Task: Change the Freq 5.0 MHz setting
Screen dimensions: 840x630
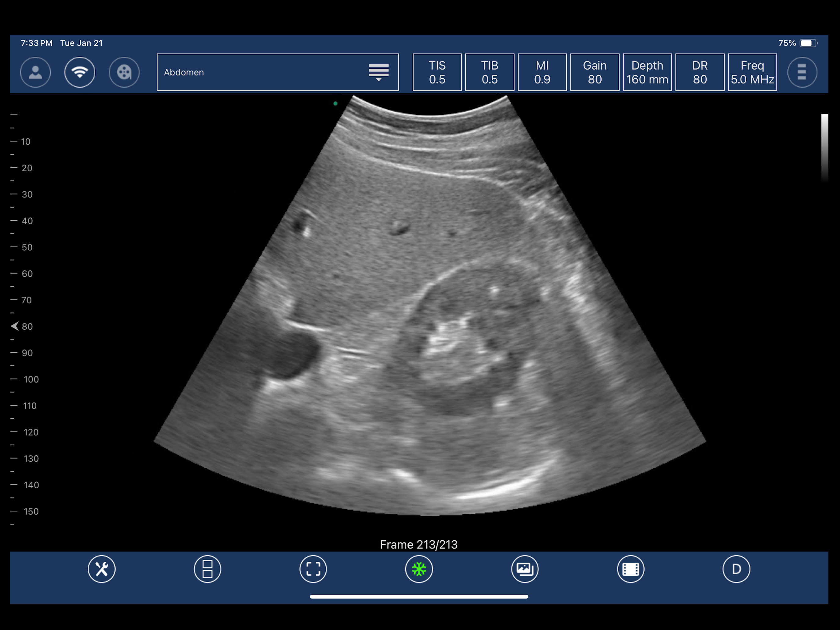Action: point(752,72)
